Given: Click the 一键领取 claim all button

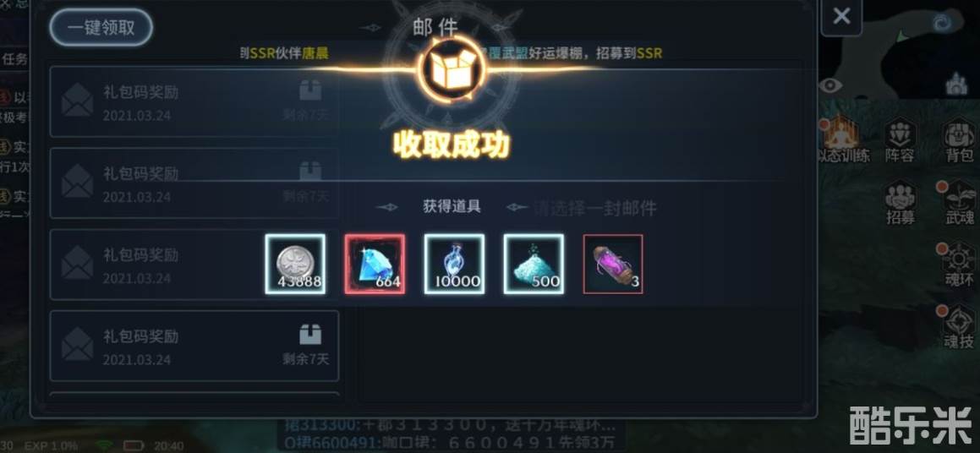Looking at the screenshot, I should click(101, 28).
